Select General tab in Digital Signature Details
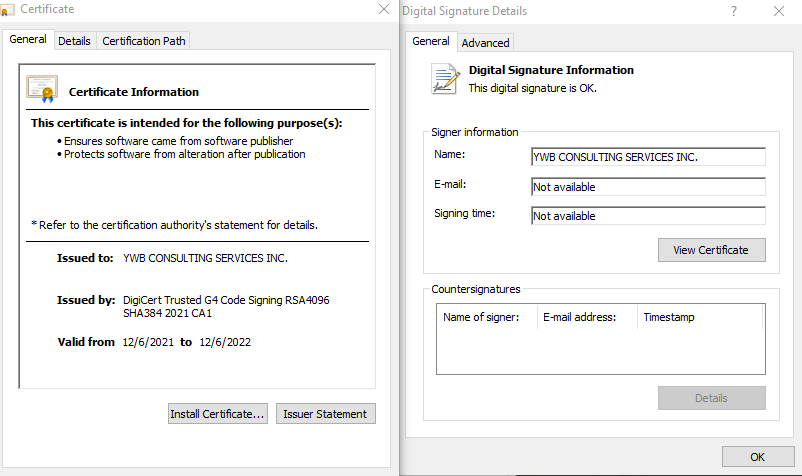This screenshot has height=476, width=802. pyautogui.click(x=431, y=41)
